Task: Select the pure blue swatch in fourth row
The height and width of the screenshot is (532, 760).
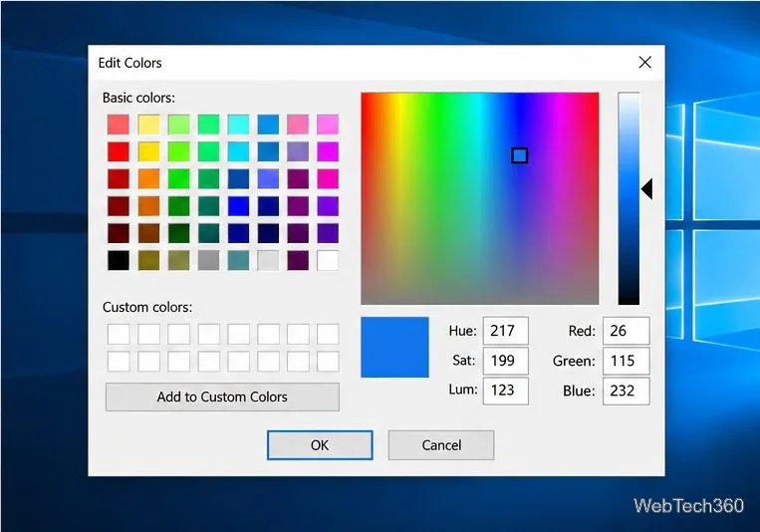Action: point(238,206)
